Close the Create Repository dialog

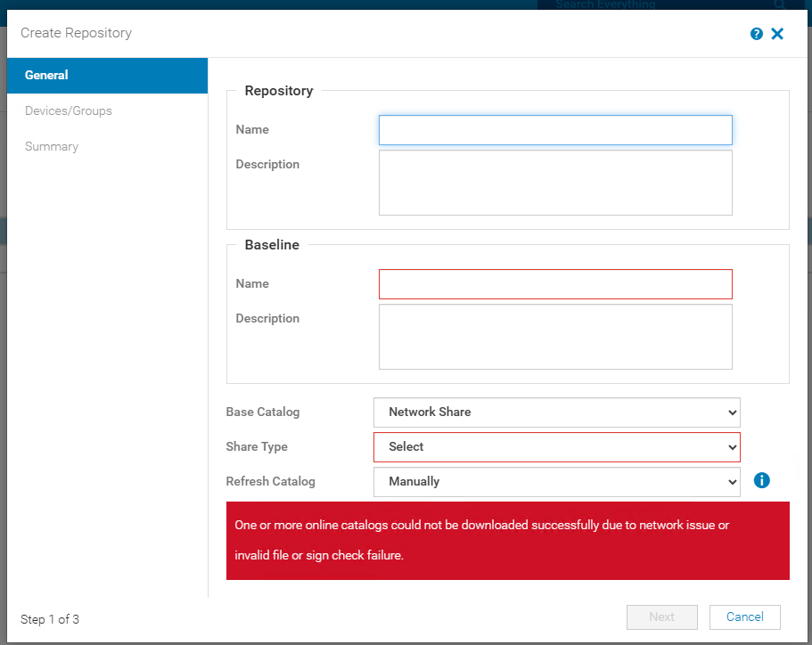click(777, 34)
